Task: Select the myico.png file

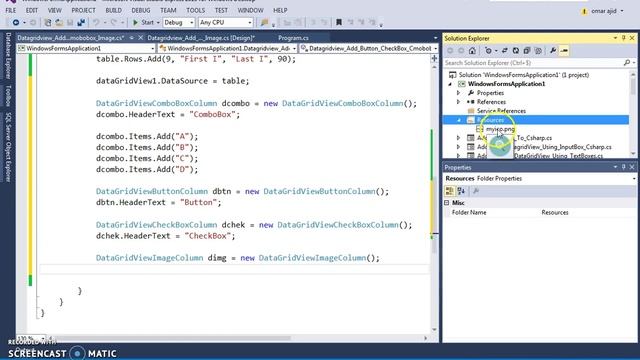Action: coord(500,129)
